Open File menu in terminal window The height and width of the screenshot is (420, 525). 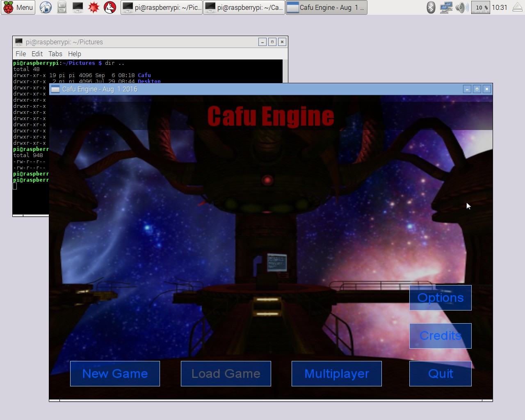(x=21, y=54)
